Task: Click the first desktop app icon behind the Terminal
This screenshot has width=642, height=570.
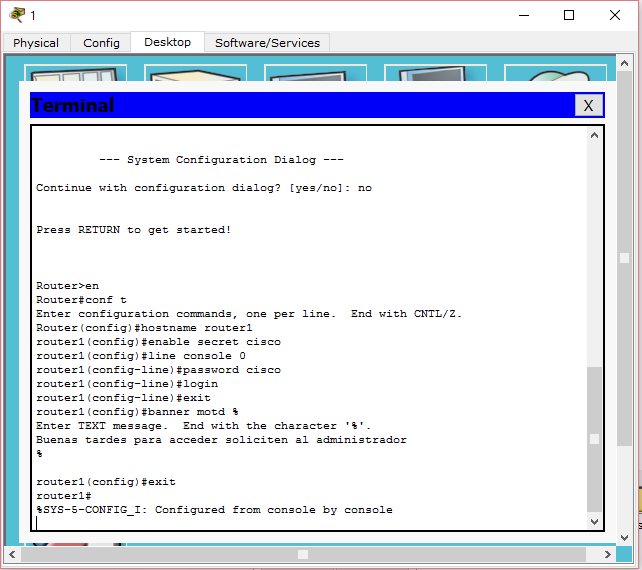Action: 75,72
